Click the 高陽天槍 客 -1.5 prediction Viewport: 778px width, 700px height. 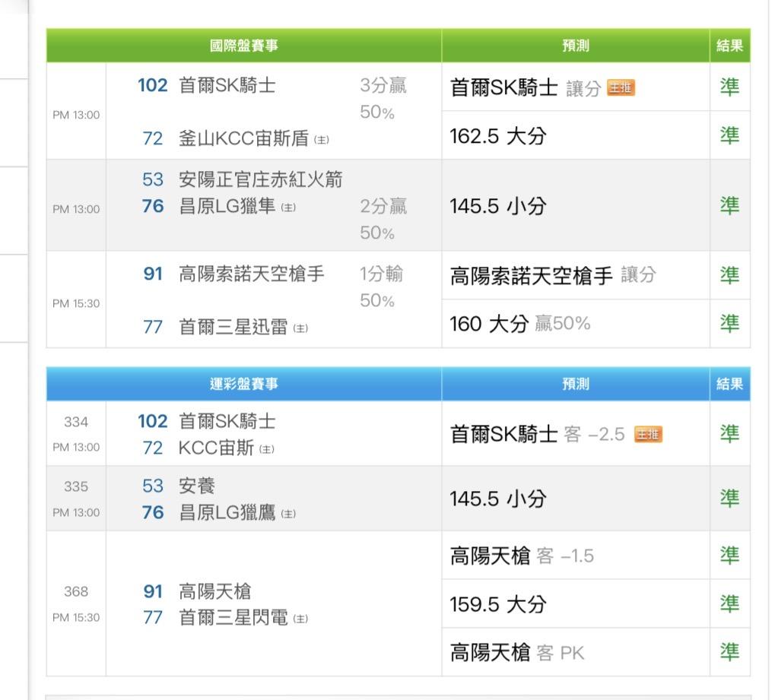(522, 556)
